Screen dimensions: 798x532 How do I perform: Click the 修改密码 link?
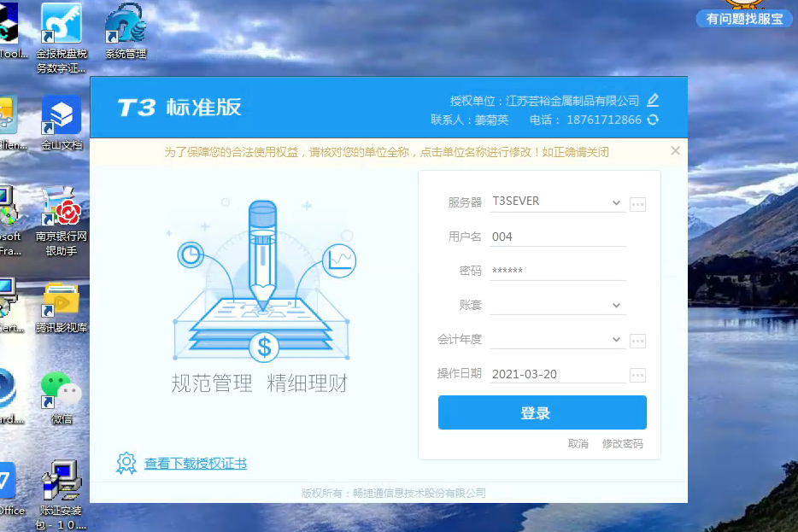[x=622, y=443]
